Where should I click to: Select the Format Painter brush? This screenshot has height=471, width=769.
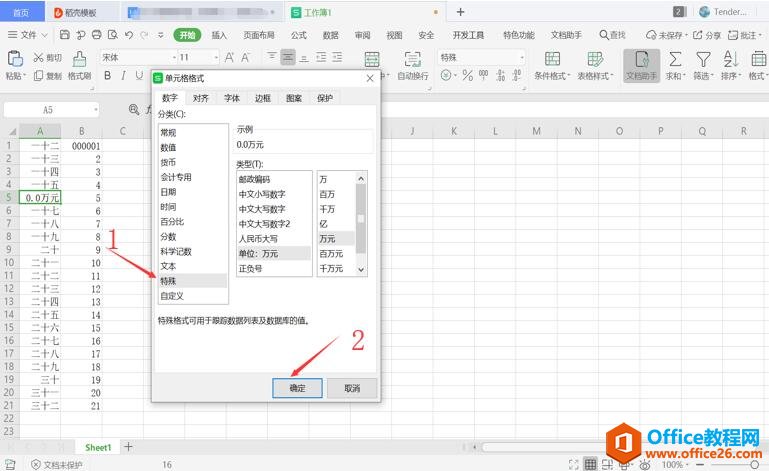tap(79, 59)
